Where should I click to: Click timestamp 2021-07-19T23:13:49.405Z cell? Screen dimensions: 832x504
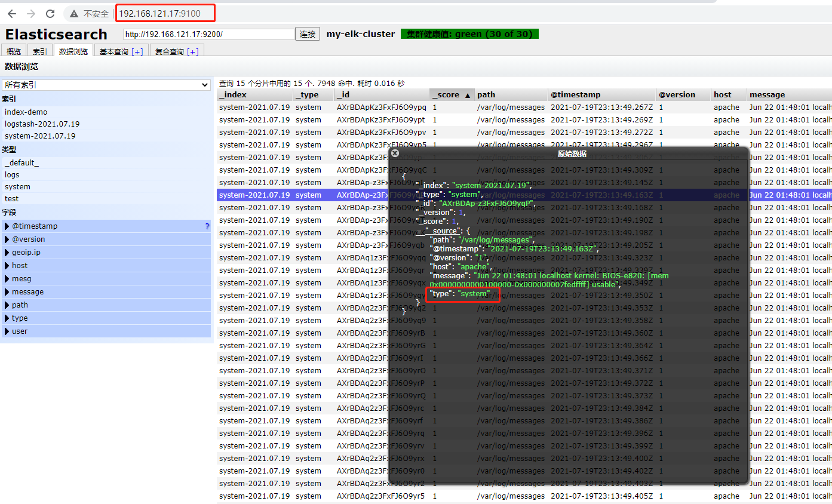[x=602, y=496]
